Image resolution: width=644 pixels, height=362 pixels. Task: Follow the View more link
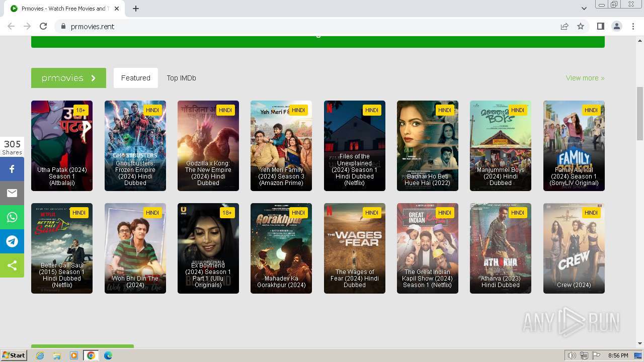pos(585,78)
